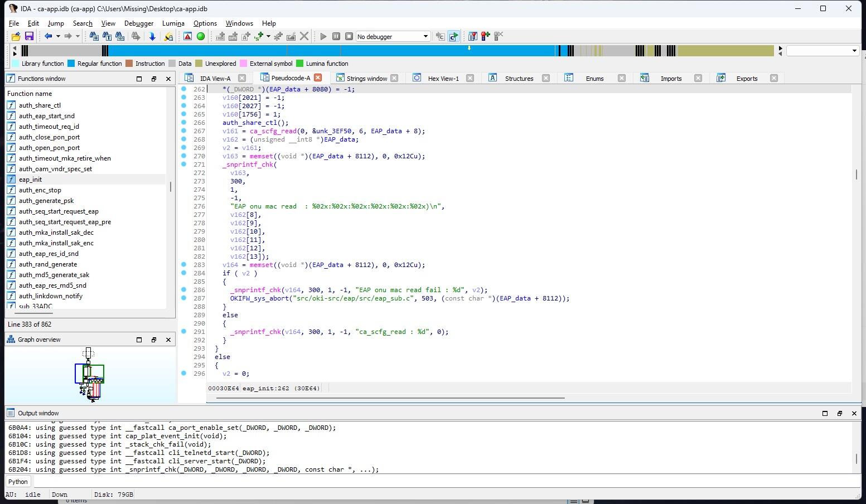Click the convert-to-code toolbar icon
866x504 pixels.
click(x=220, y=37)
